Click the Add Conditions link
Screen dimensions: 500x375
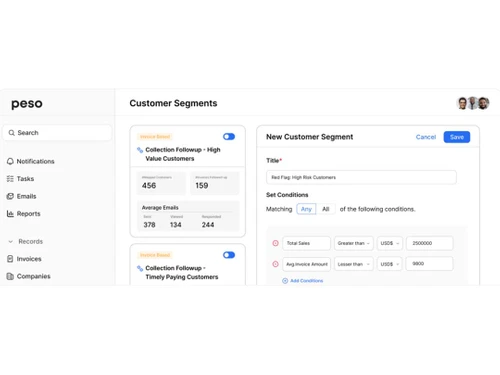click(x=306, y=281)
